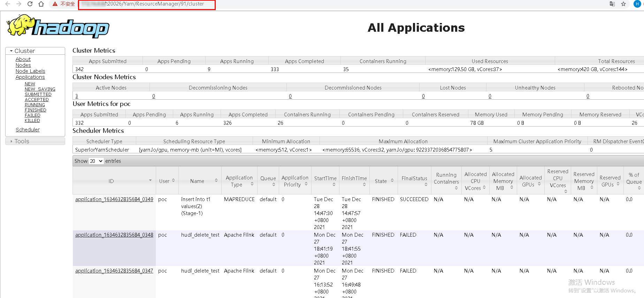644x298 pixels.
Task: Click the browser forward arrow
Action: tap(19, 4)
